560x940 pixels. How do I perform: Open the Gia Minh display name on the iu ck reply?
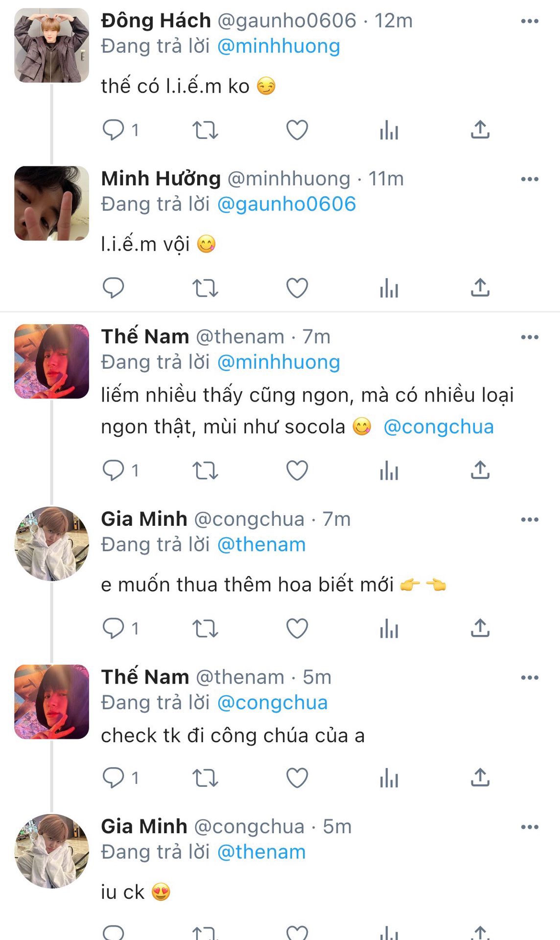[x=144, y=826]
